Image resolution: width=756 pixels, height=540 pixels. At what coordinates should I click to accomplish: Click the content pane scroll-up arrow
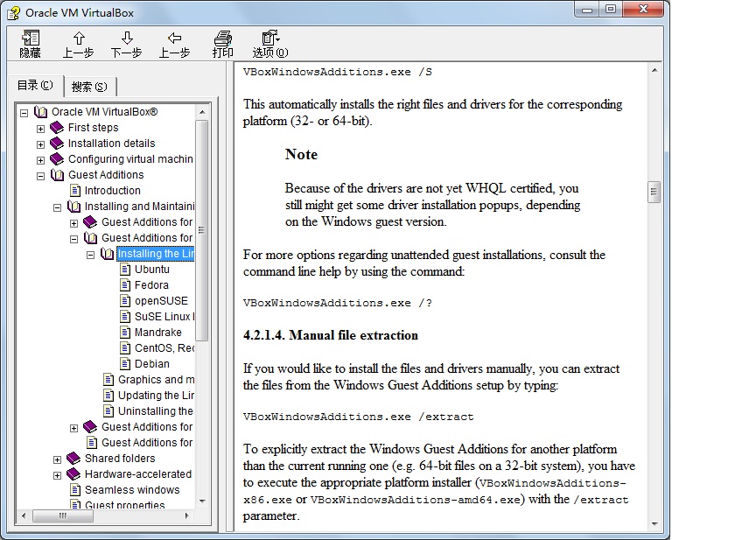[654, 70]
